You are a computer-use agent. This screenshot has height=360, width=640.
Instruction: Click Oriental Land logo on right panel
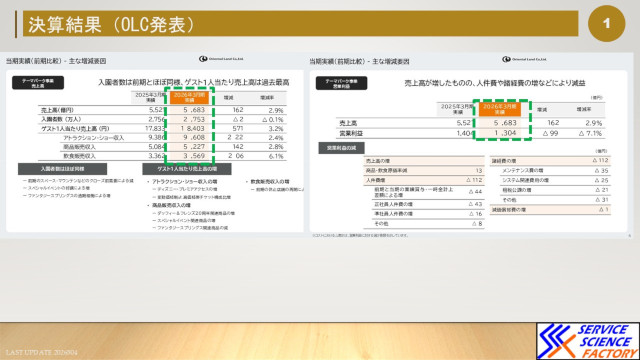[524, 59]
